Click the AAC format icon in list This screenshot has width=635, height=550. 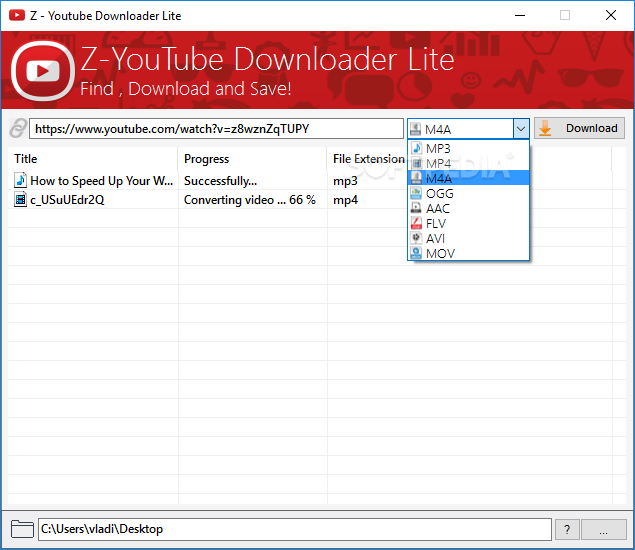416,208
